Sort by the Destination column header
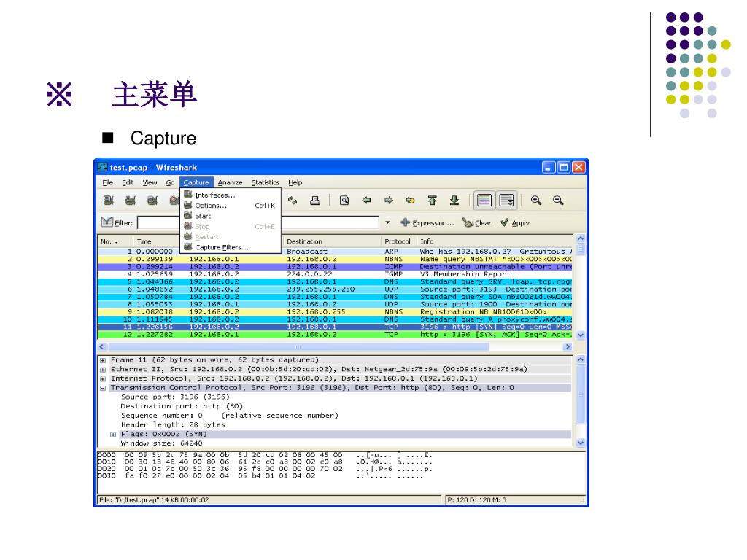Screen dimensions: 747x560 click(x=332, y=241)
